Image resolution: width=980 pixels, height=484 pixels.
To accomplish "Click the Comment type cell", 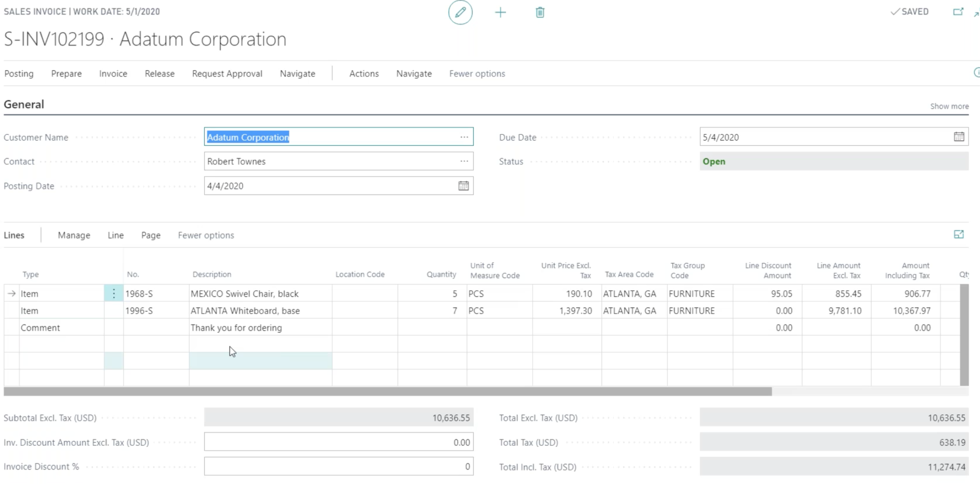I will [61, 328].
